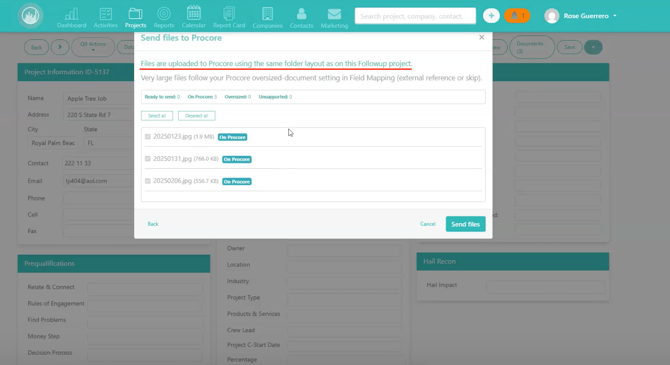Open the Projects section
This screenshot has height=365, width=670.
tap(135, 18)
